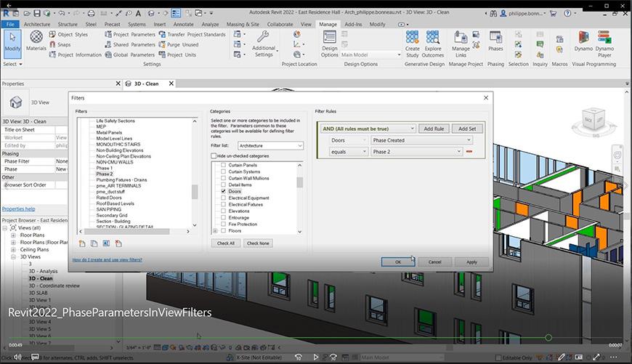Click the Categories list scrollbar thumb
Viewport: 632px width, 364px height.
[299, 182]
